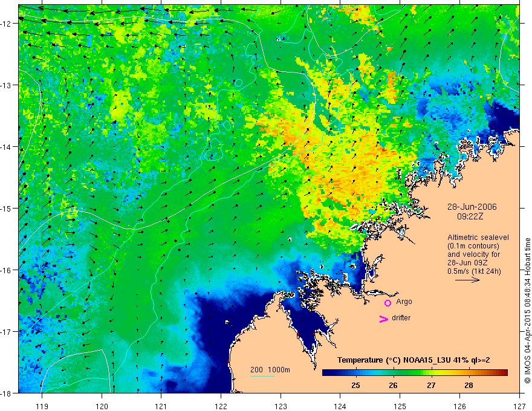Click the latitude label -15
The image size is (532, 411).
click(7, 208)
